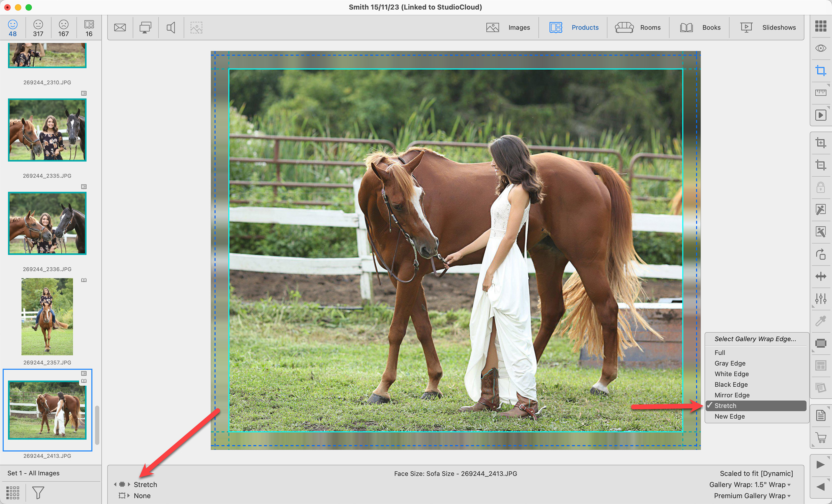Expand the Premium Gallery Wrap dropdown
The image size is (832, 504).
pos(752,496)
